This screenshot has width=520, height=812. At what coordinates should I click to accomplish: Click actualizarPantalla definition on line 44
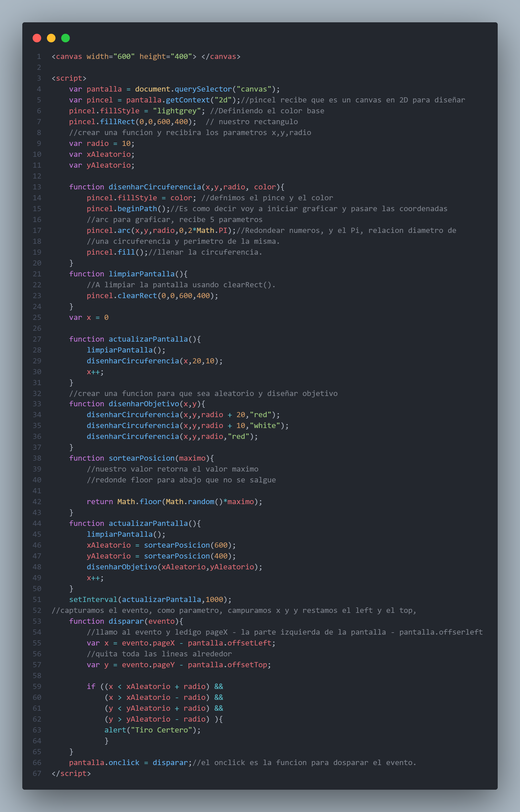[x=135, y=523]
